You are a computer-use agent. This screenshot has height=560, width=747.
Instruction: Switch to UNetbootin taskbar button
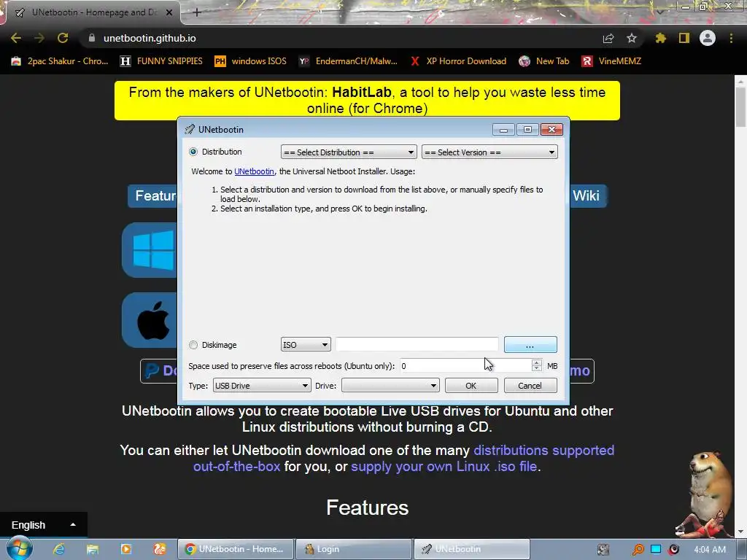(472, 549)
